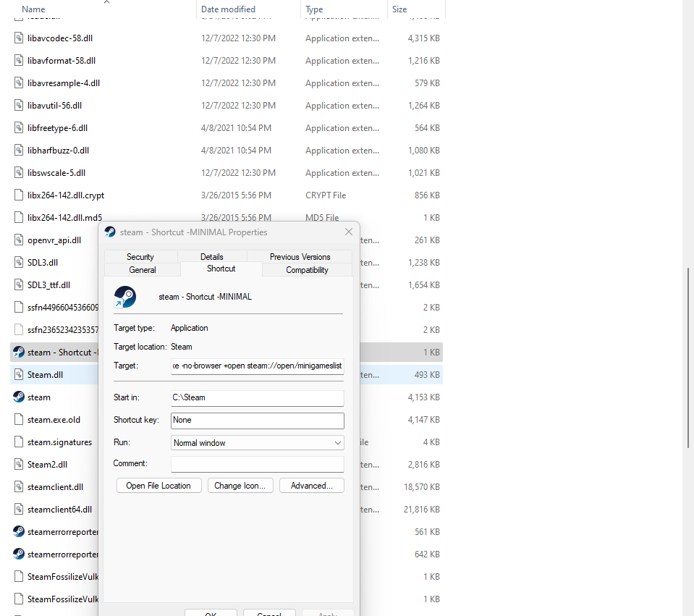This screenshot has width=694, height=616.
Task: Click the steam - Shortcut icon in file list
Action: click(19, 352)
